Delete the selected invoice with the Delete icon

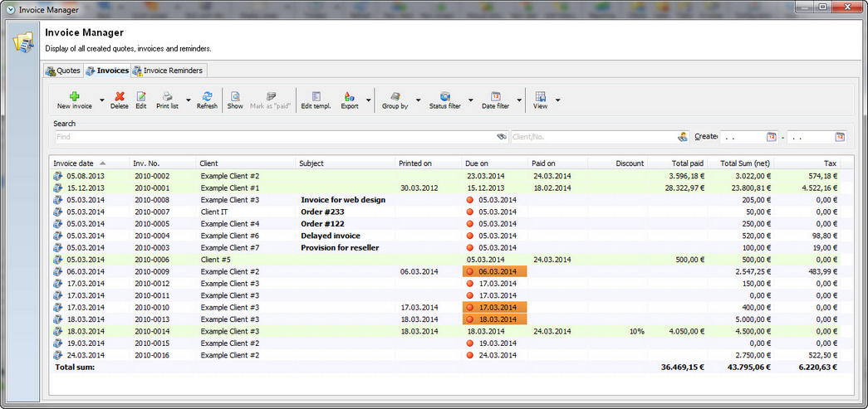pyautogui.click(x=120, y=96)
